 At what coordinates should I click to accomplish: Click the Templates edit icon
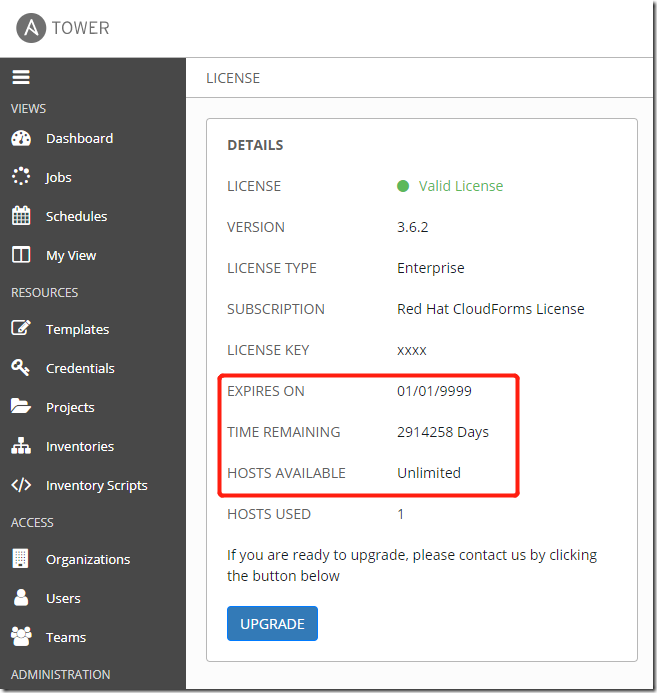[21, 328]
